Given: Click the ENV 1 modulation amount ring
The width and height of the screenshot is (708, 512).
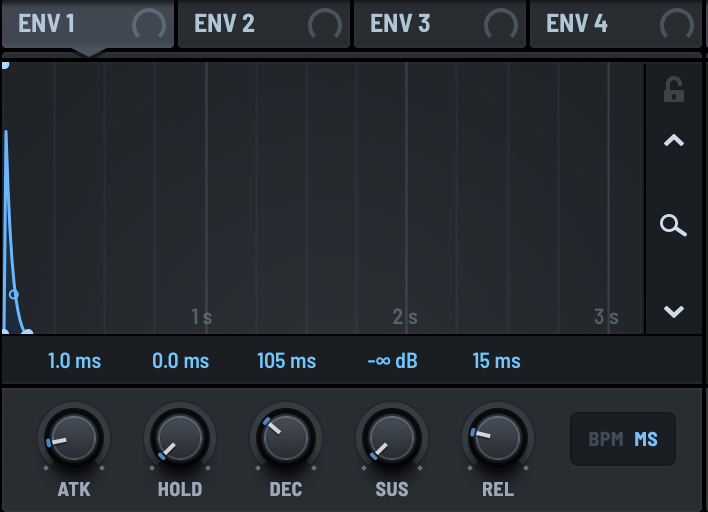Looking at the screenshot, I should click(149, 25).
